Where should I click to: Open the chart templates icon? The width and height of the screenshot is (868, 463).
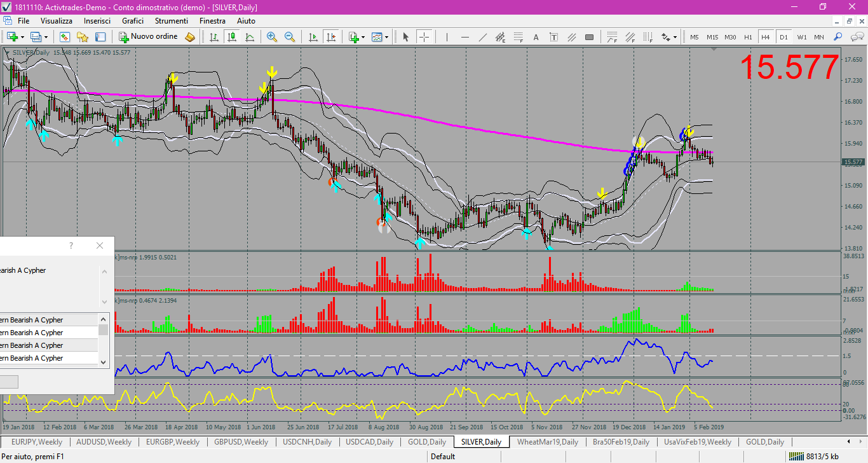377,37
